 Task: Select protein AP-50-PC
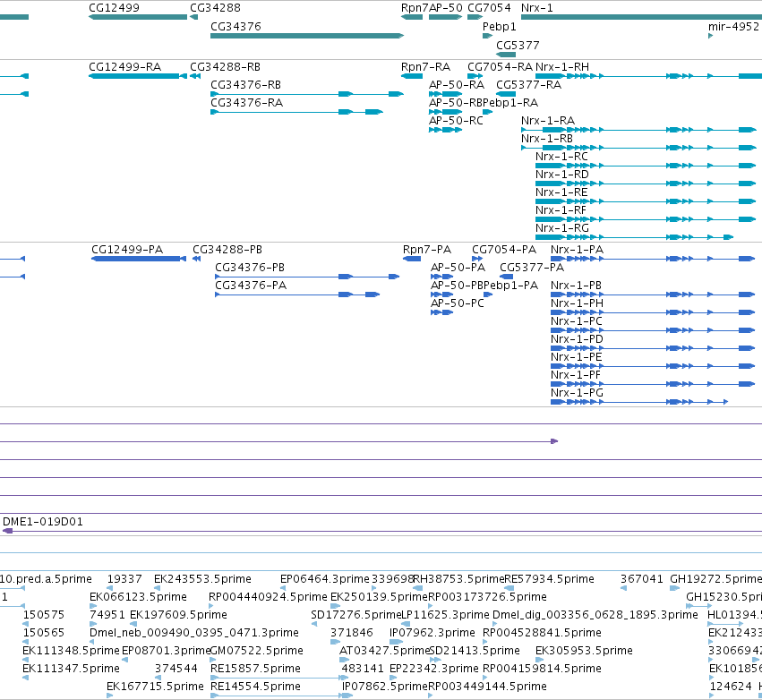tap(458, 303)
